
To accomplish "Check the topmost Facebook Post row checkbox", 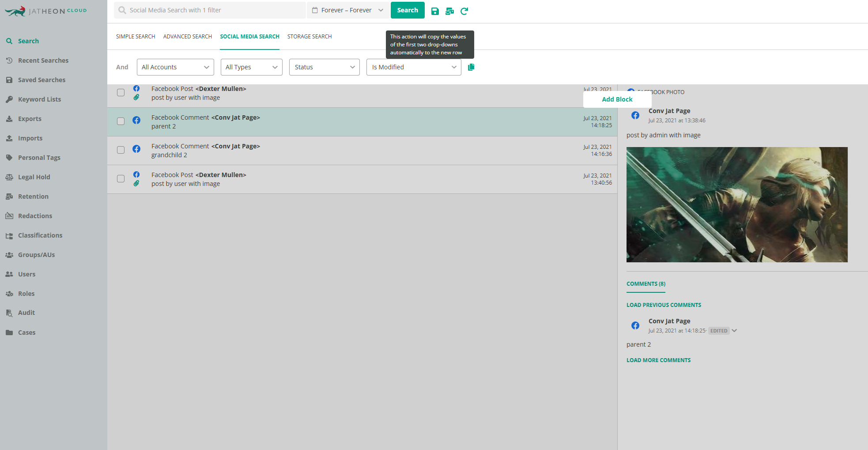I will [x=121, y=92].
